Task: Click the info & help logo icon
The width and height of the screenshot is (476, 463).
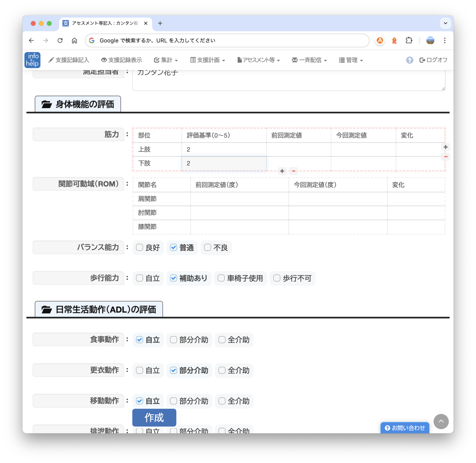Action: tap(32, 60)
